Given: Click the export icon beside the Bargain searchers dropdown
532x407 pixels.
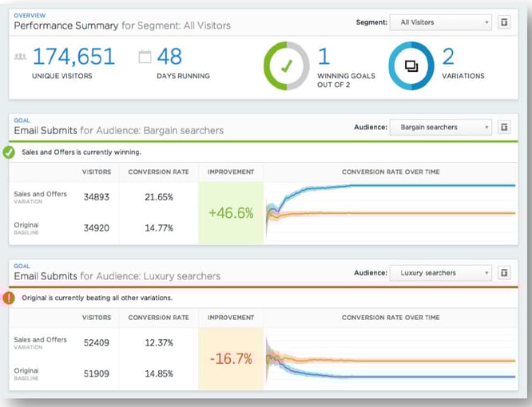Looking at the screenshot, I should pyautogui.click(x=504, y=128).
